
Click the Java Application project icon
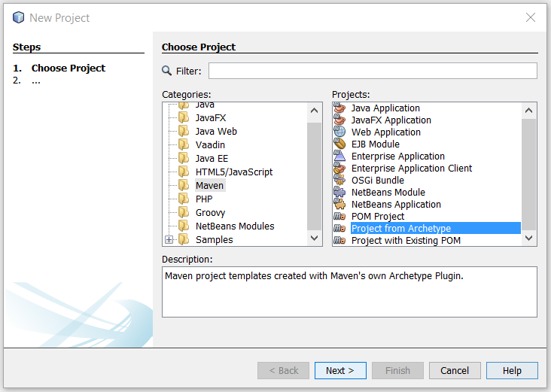coord(339,108)
